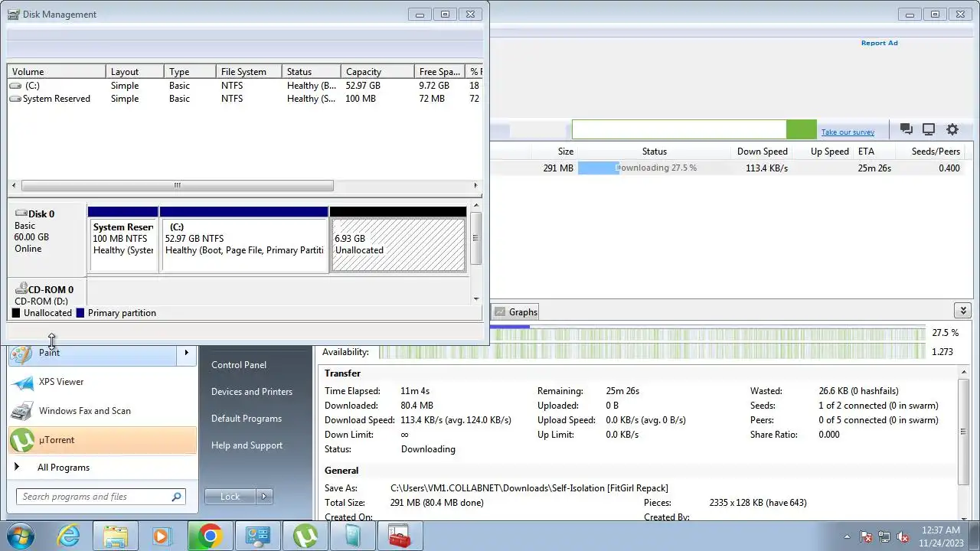Click the Windows Start orb

tap(21, 536)
